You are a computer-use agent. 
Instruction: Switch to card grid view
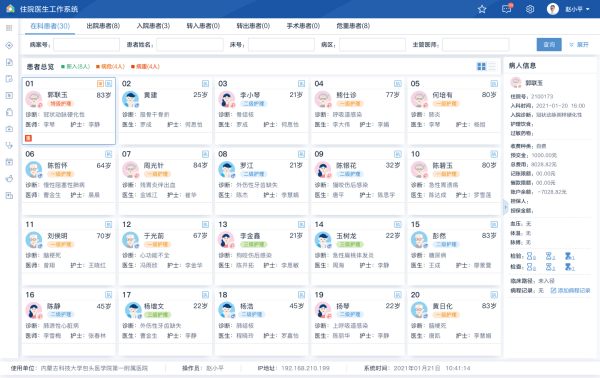tap(481, 67)
